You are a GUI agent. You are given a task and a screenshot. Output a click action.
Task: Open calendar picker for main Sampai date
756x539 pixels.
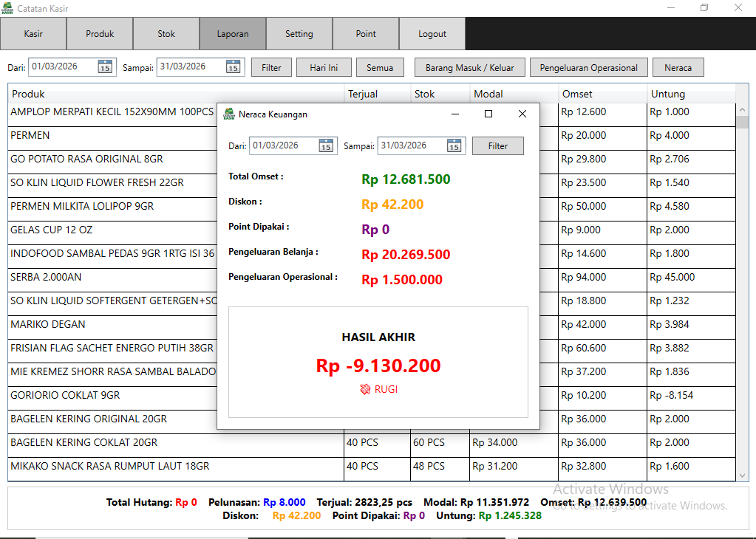[233, 67]
